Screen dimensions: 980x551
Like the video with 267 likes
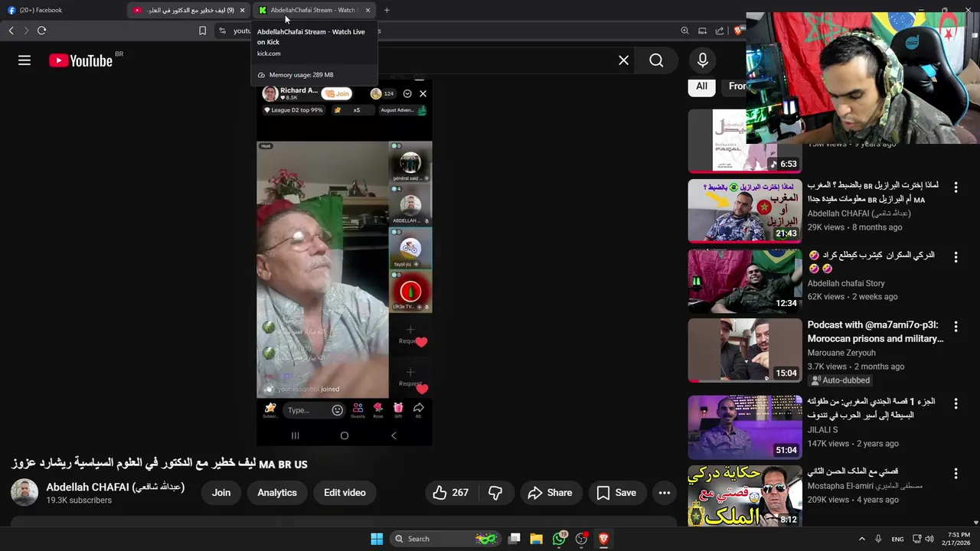(450, 493)
